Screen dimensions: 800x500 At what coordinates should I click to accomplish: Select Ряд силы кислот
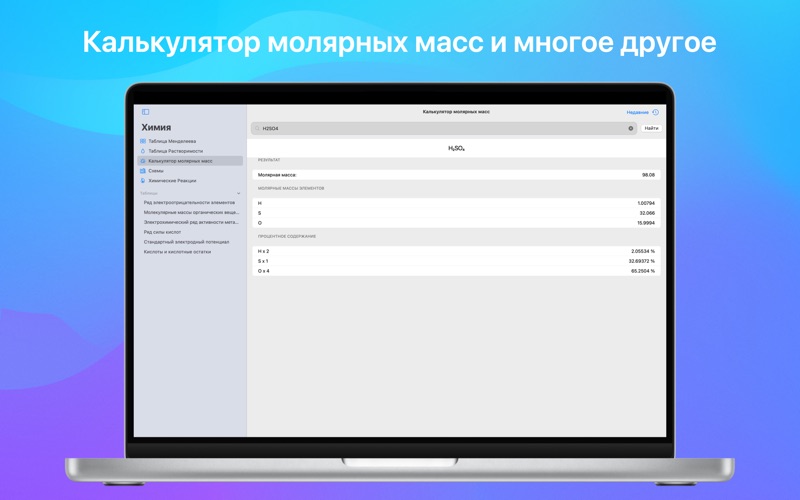tap(162, 232)
